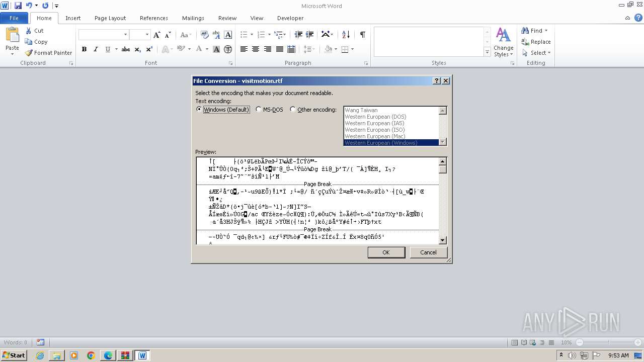Toggle Show/Hide paragraph marks
Viewport: 644px width, 362px height.
coord(362,35)
